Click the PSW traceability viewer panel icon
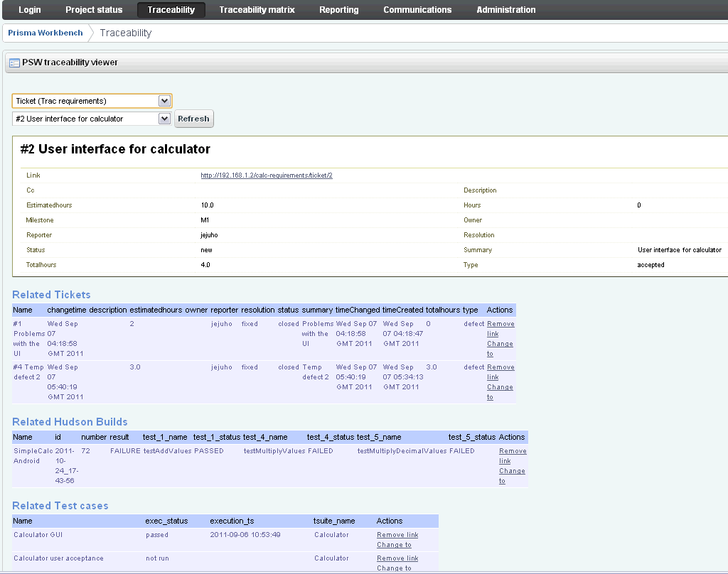Image resolution: width=728 pixels, height=574 pixels. [x=14, y=63]
